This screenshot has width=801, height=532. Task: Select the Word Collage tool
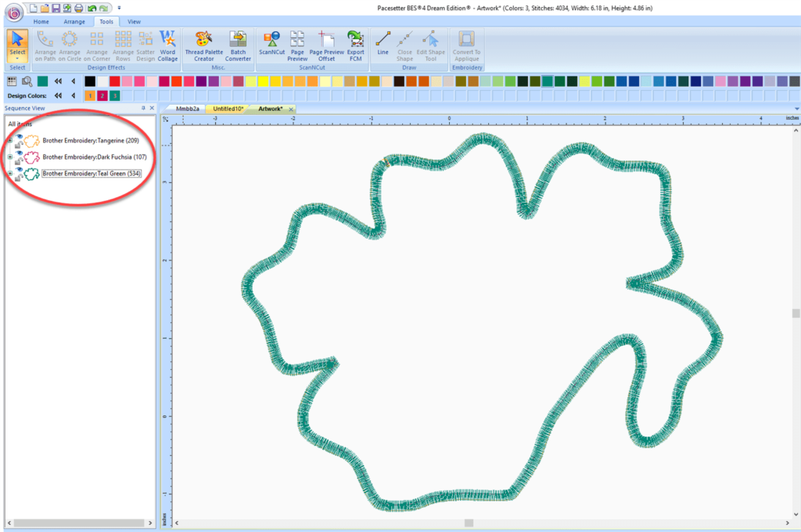(x=167, y=45)
